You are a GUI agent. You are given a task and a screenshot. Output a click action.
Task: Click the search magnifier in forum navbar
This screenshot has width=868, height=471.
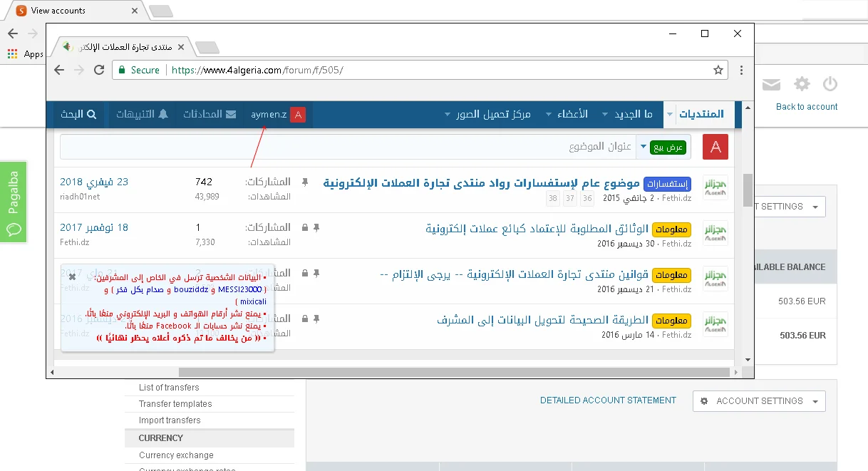click(x=91, y=115)
